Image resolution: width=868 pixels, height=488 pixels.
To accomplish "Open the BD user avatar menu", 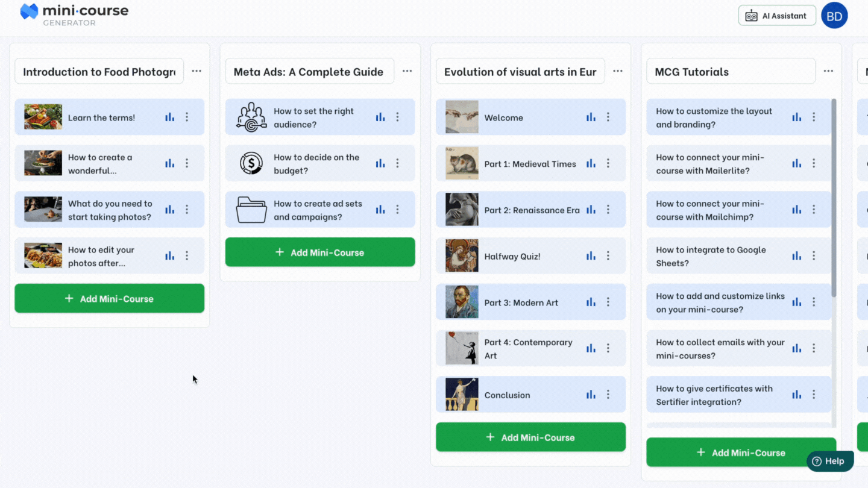I will pos(834,16).
